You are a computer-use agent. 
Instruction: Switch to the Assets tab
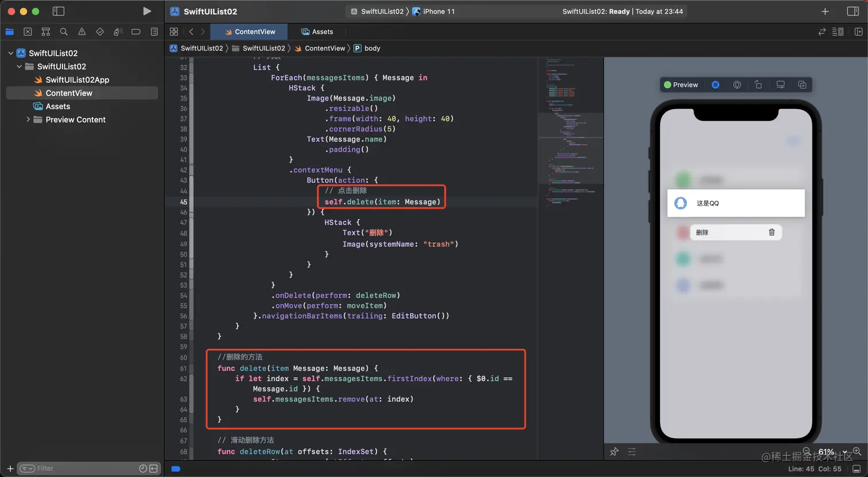[317, 32]
